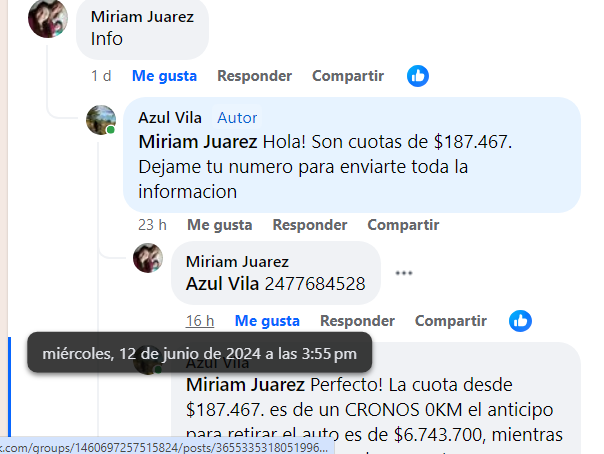Toggle Me gusta on Azul Vila's cuotas reply
The image size is (604, 454).
pos(220,225)
